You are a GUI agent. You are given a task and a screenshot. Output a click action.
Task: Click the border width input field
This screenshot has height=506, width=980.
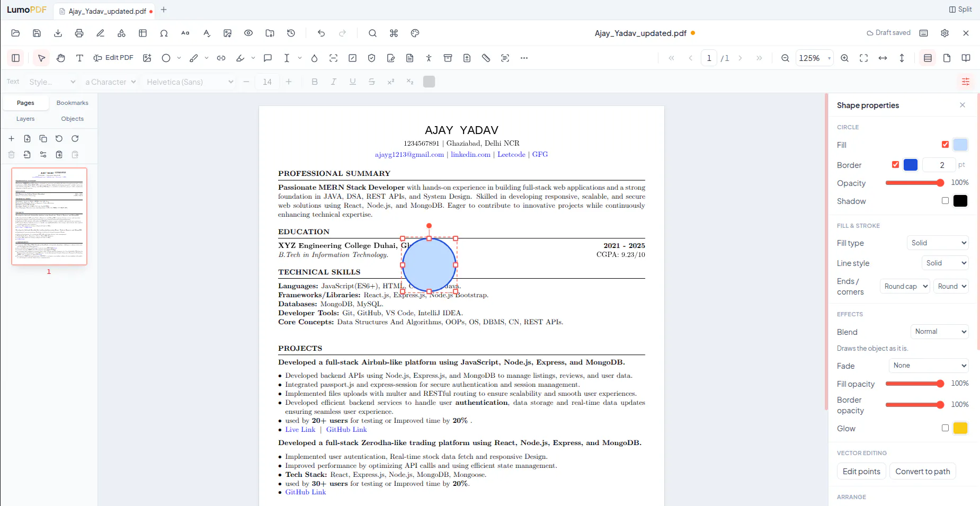pos(939,165)
